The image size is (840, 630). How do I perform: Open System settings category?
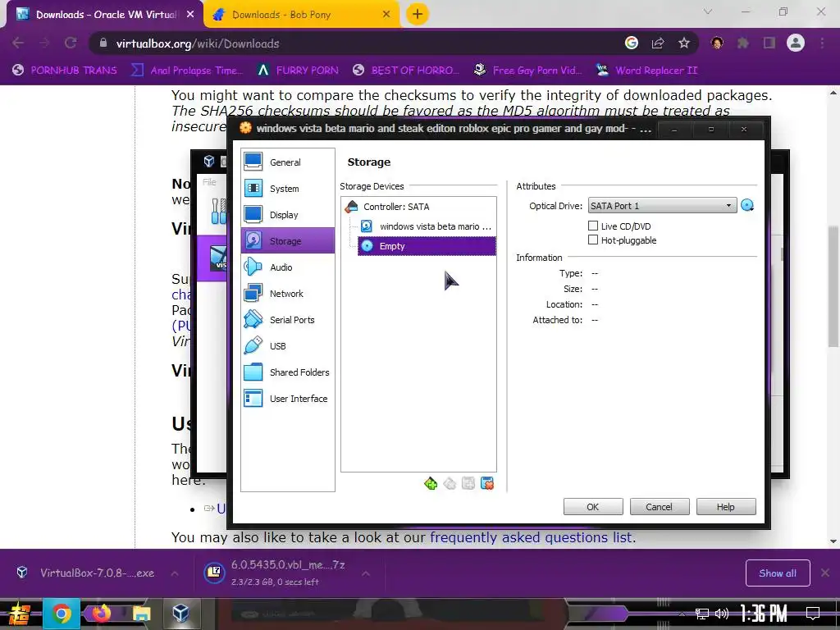tap(288, 188)
